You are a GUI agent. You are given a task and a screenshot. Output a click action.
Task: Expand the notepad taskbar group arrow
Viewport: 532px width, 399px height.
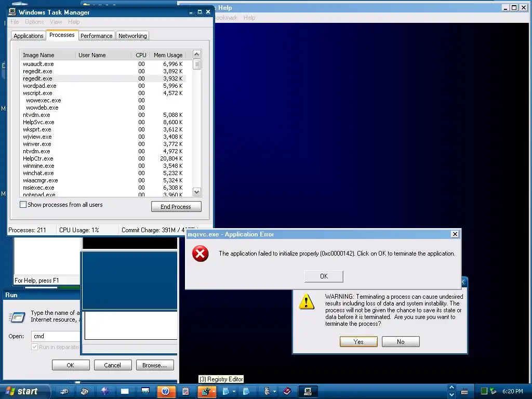[x=234, y=392]
